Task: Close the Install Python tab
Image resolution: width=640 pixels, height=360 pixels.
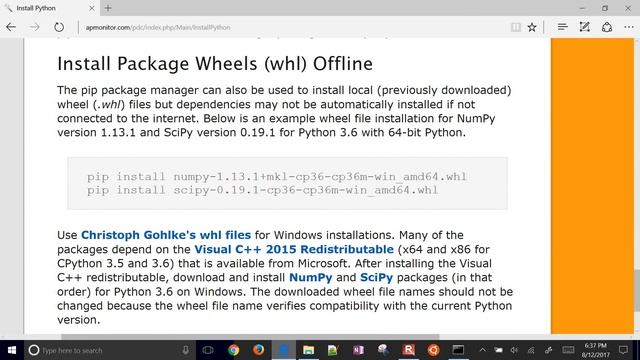Action: (92, 8)
